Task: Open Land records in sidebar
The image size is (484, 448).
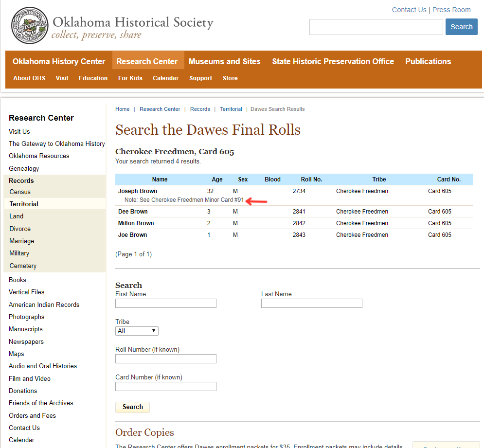Action: (16, 216)
